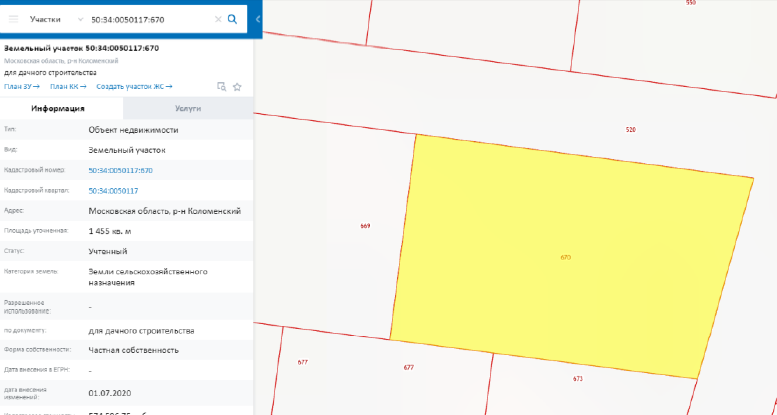
Task: Click parcel 669 on the map
Action: coord(365,227)
